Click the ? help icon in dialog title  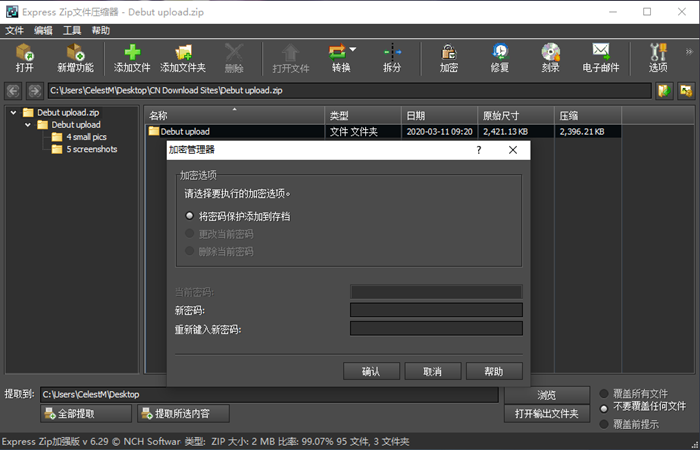(479, 150)
